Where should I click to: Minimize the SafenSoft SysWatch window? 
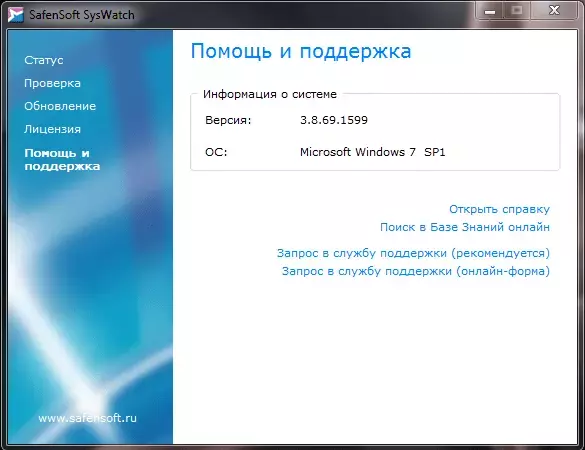coord(490,11)
